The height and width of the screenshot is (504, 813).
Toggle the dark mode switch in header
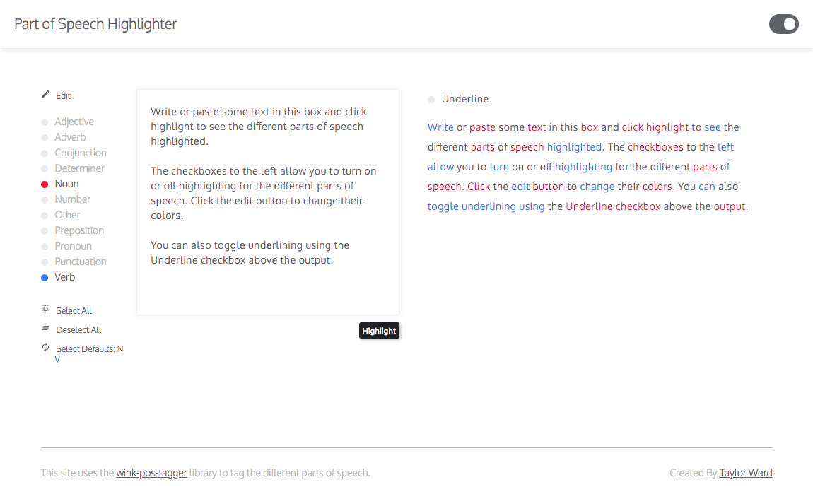click(x=783, y=24)
